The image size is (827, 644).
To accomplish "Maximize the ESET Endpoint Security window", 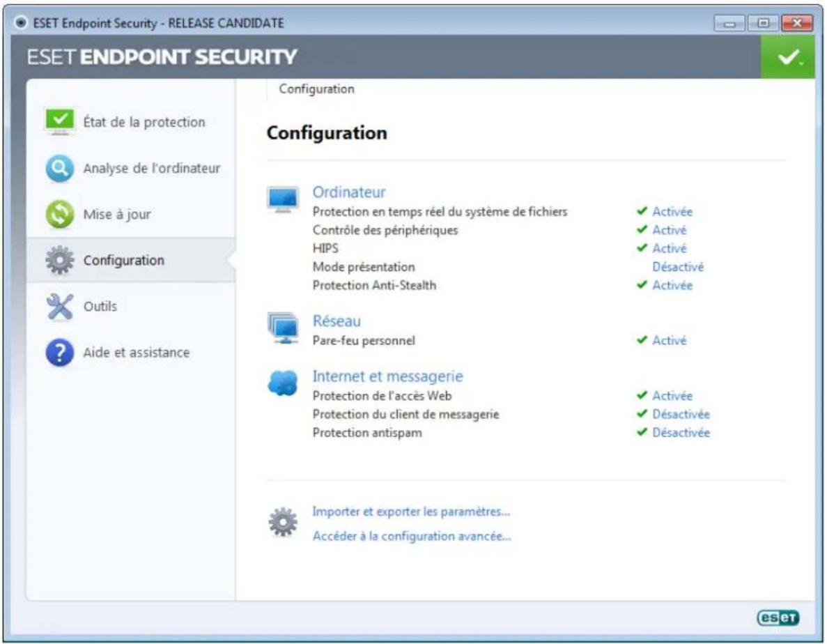I will click(763, 23).
